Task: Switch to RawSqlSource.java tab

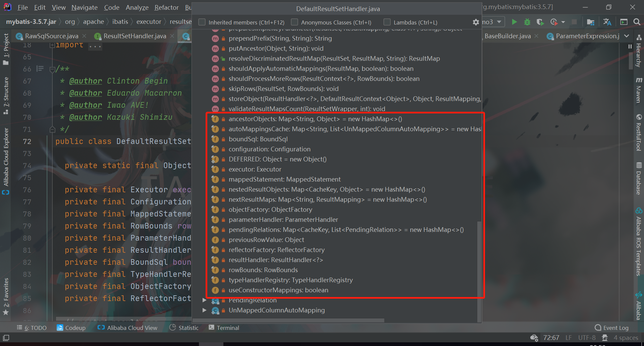Action: click(51, 36)
